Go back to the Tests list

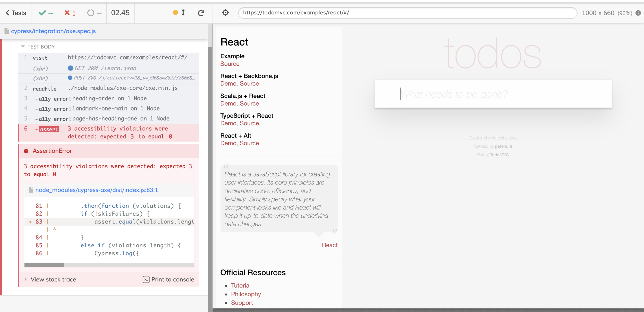click(x=16, y=13)
